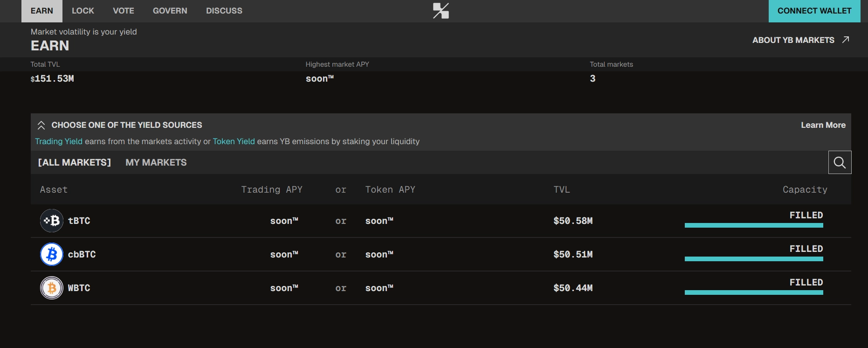This screenshot has height=348, width=868.
Task: Select the Earn tab
Action: [x=42, y=11]
